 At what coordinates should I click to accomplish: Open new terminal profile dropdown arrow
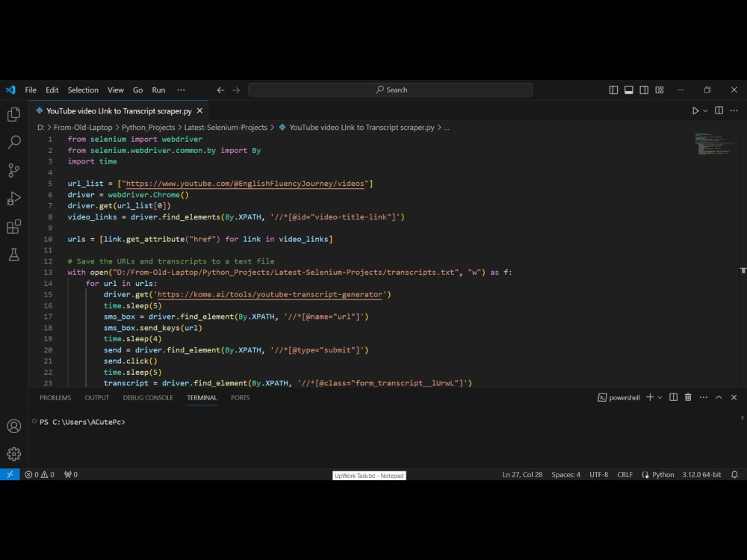click(660, 397)
